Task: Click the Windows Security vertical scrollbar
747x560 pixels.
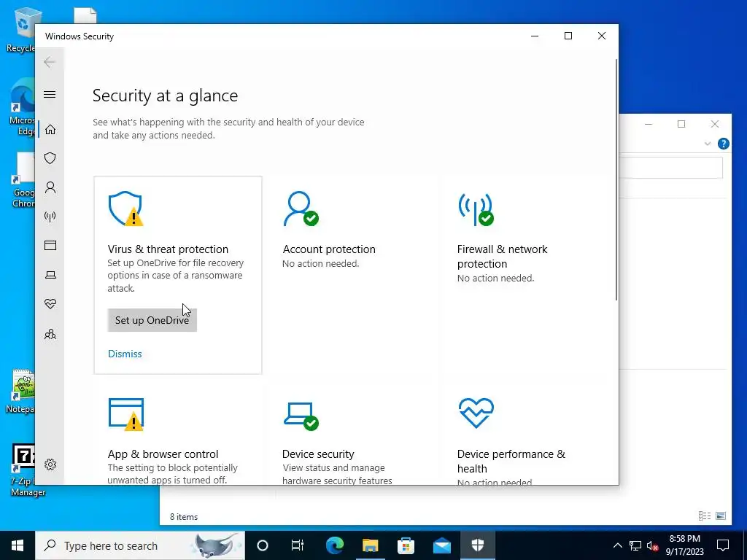Action: tap(616, 179)
